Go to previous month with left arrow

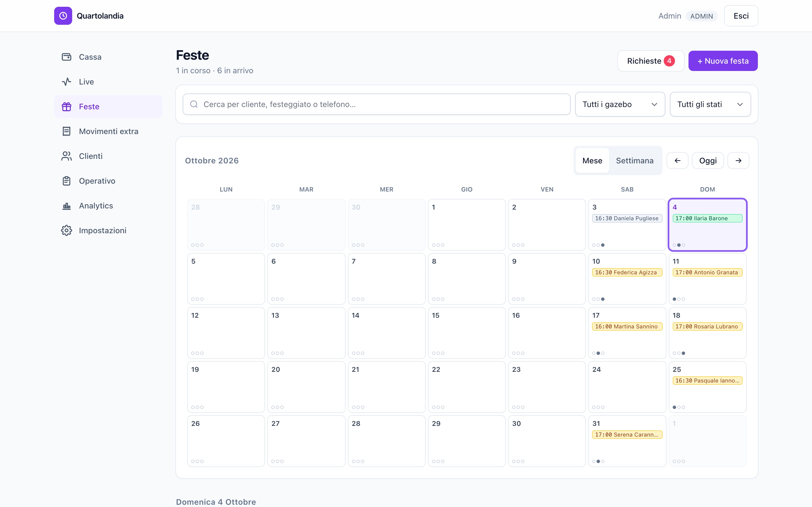[x=678, y=161]
